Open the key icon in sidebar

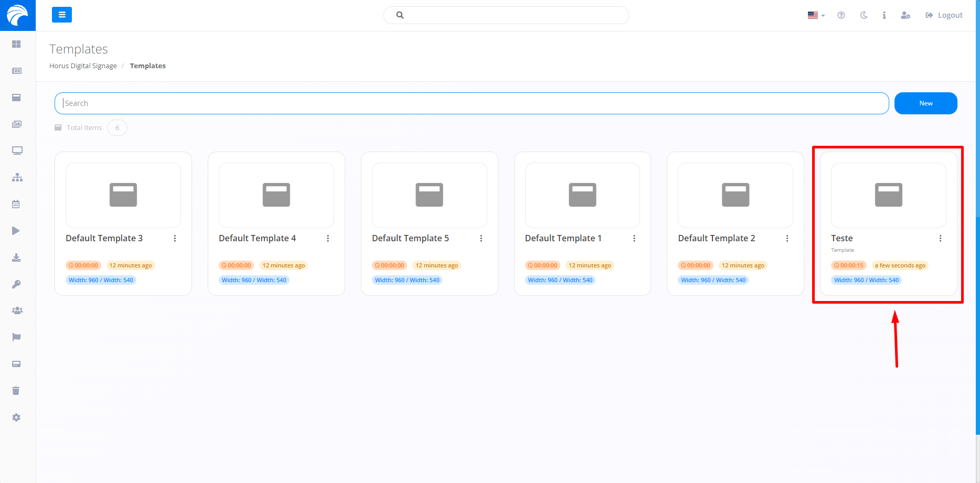click(x=16, y=284)
